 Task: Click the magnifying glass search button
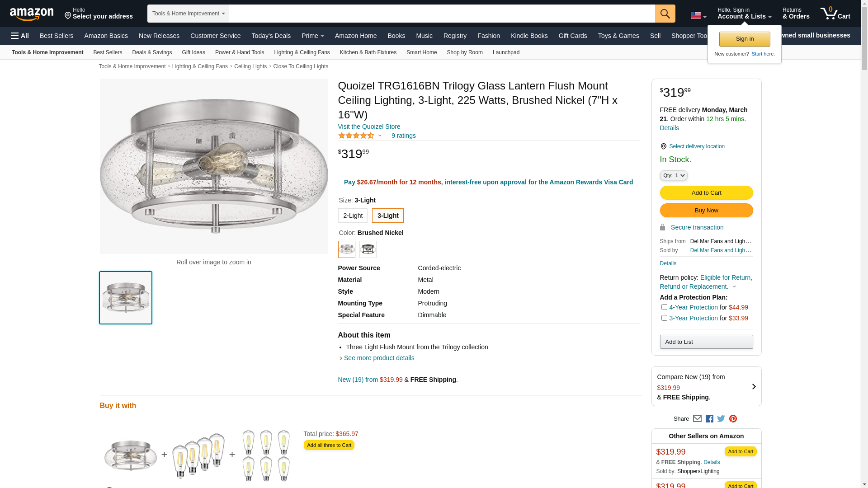pyautogui.click(x=665, y=14)
